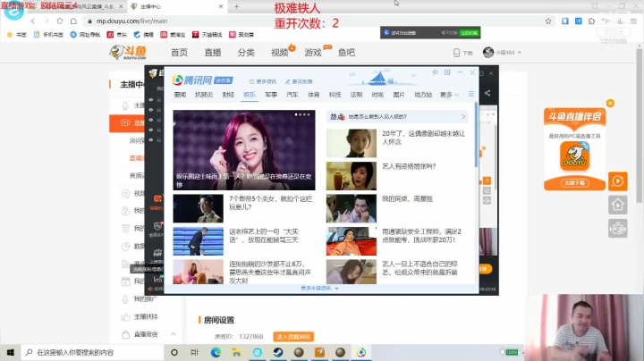Screen dimensions: 644x361
Task: Select the 娱乐 tab in Tencent News
Action: (250, 95)
